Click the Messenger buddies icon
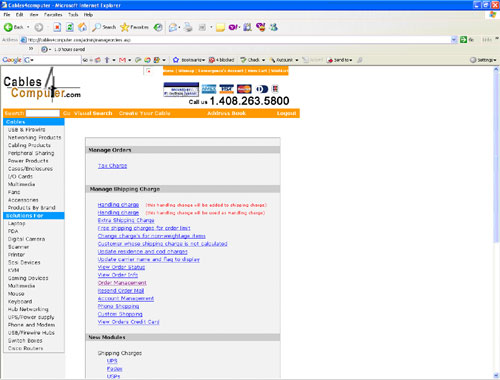Viewport: 500px width, 380px height. click(x=274, y=27)
